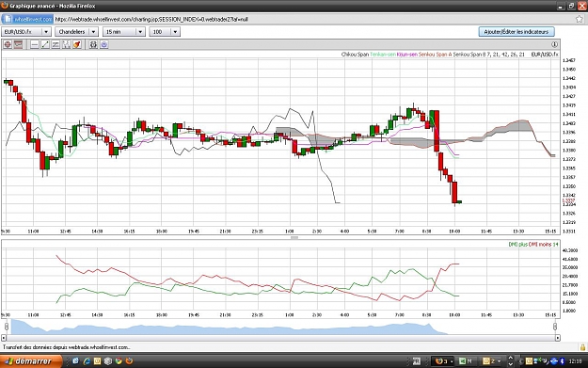Click the eraser/clear drawings icon
The image size is (588, 368).
77,44
